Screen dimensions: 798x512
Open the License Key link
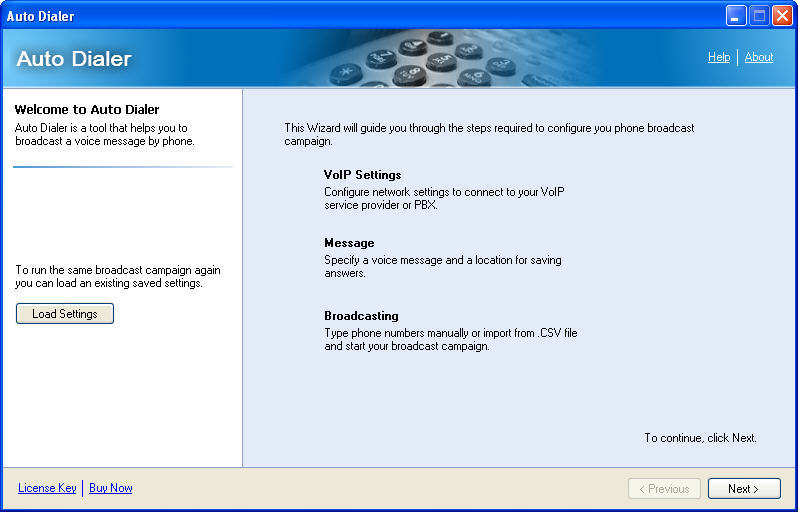47,488
